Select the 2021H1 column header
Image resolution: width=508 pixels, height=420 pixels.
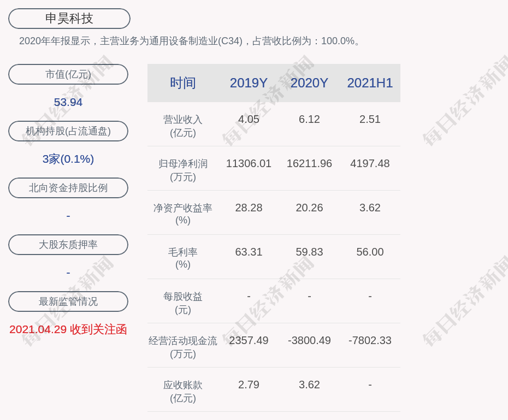370,83
